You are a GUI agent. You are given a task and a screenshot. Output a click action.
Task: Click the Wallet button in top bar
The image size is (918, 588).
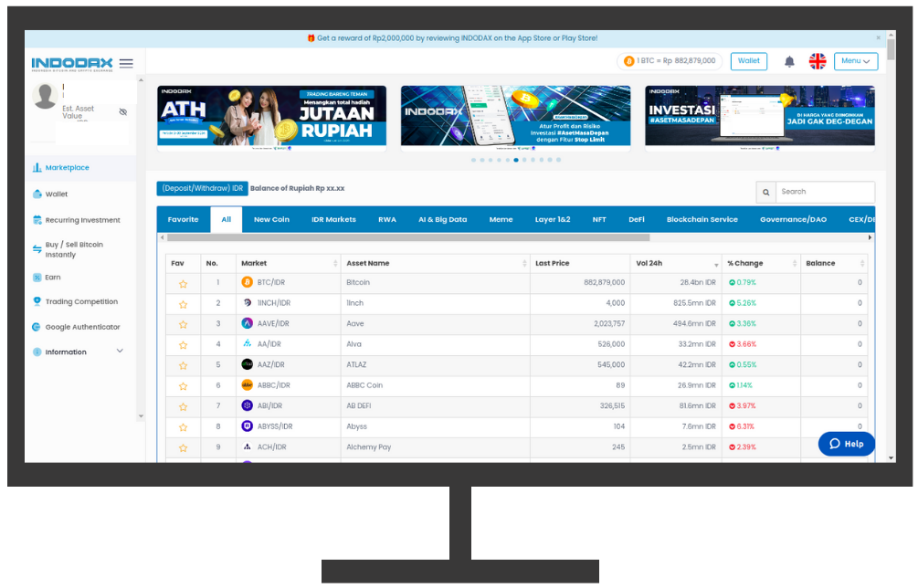pyautogui.click(x=749, y=61)
